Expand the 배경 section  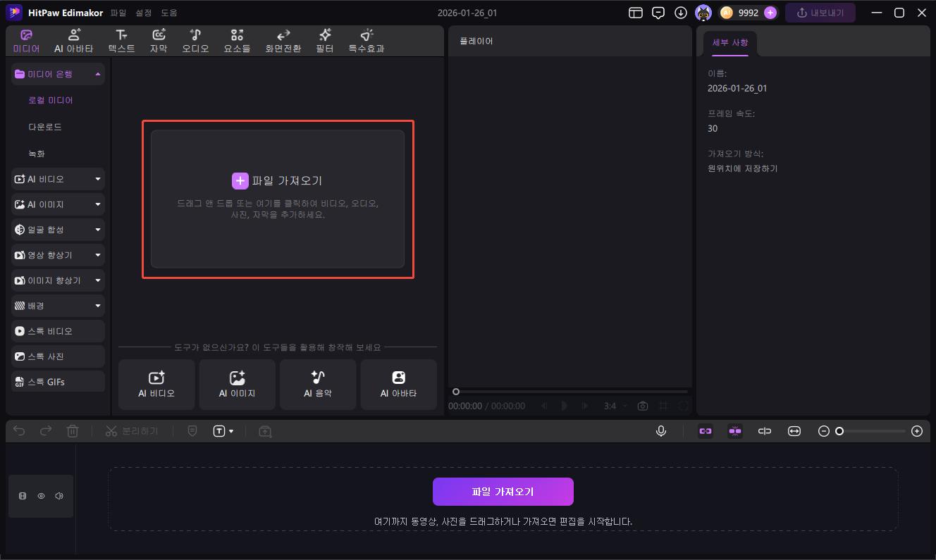click(x=58, y=306)
